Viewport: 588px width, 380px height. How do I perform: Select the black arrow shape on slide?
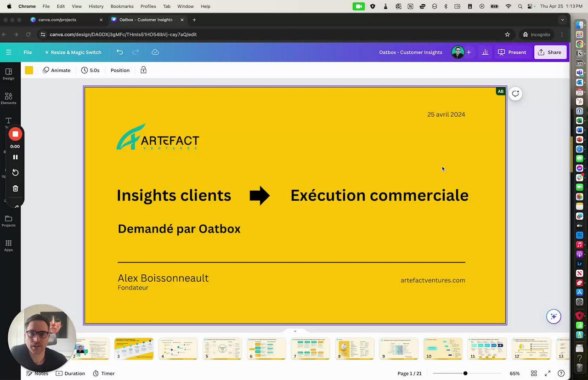260,195
